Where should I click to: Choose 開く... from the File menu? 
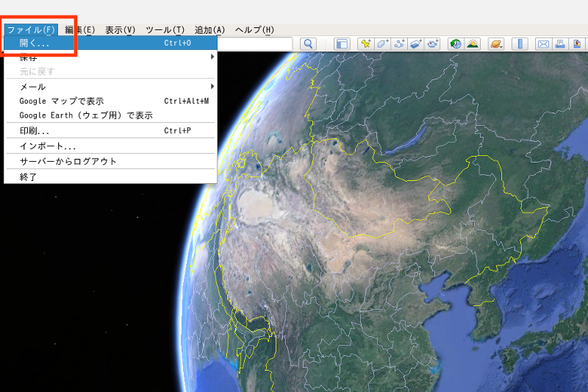[x=111, y=43]
